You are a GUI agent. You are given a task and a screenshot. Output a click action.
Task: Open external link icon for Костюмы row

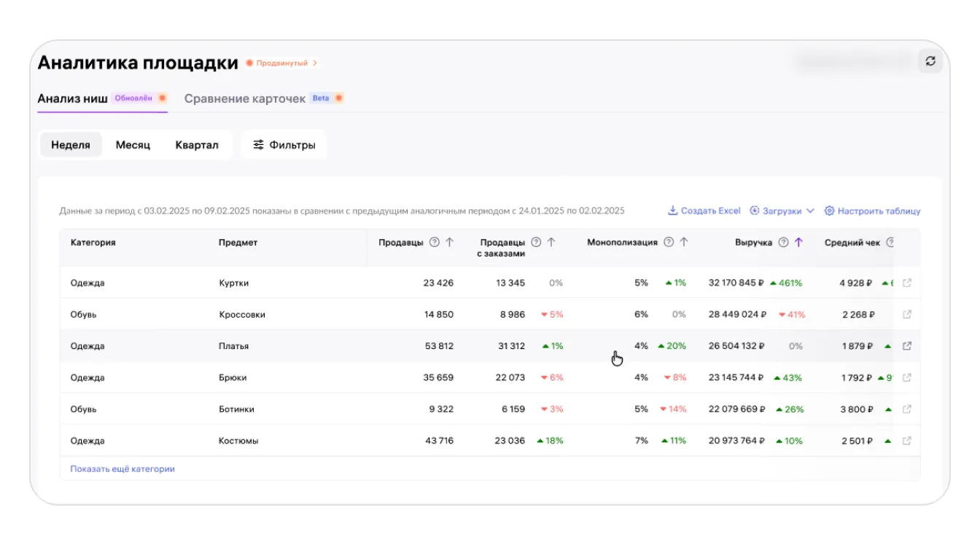(x=907, y=441)
